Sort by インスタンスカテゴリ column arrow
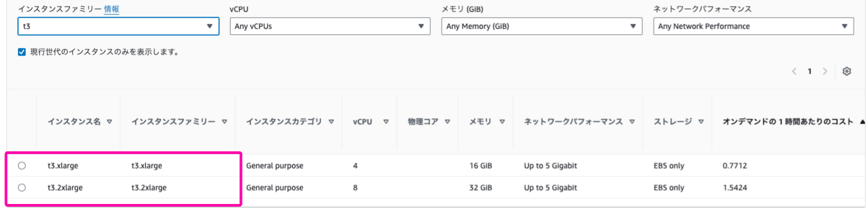This screenshot has height=210, width=868. click(331, 122)
